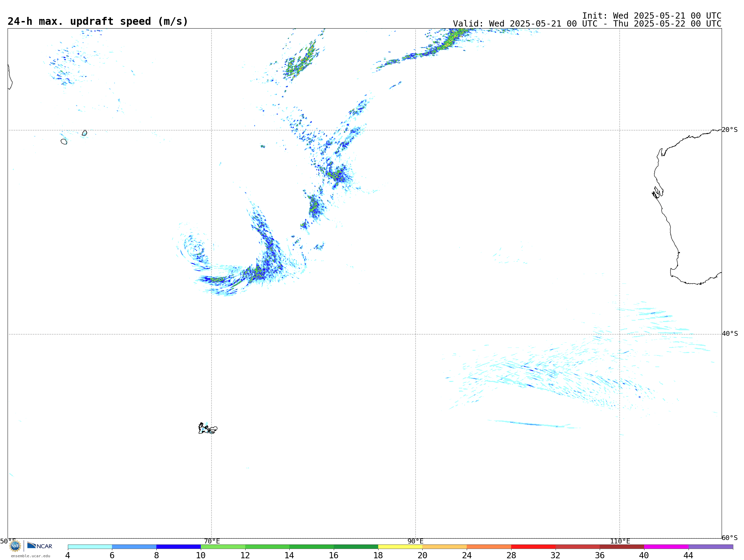Select the green 12-14 color swatch
This screenshot has width=744, height=560.
(267, 547)
